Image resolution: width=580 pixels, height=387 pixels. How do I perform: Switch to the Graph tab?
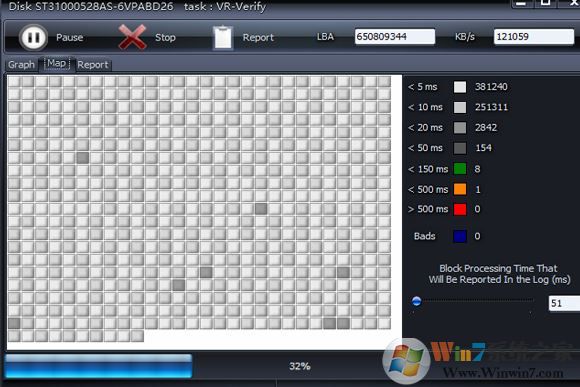coord(21,65)
